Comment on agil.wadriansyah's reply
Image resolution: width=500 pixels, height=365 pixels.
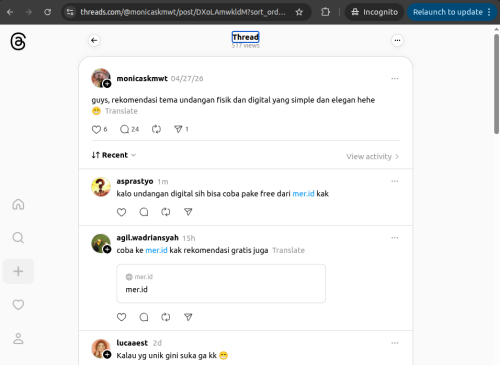[x=144, y=317]
